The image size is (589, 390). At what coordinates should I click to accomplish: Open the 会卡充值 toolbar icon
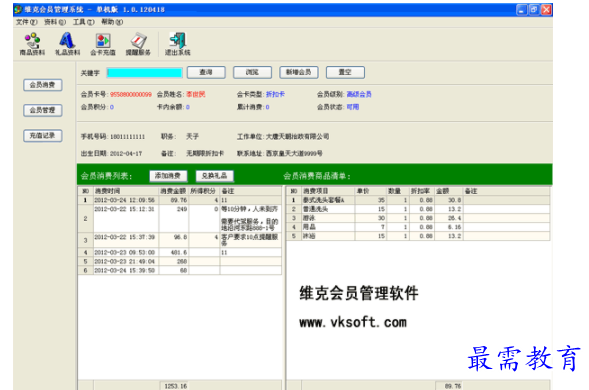[103, 44]
